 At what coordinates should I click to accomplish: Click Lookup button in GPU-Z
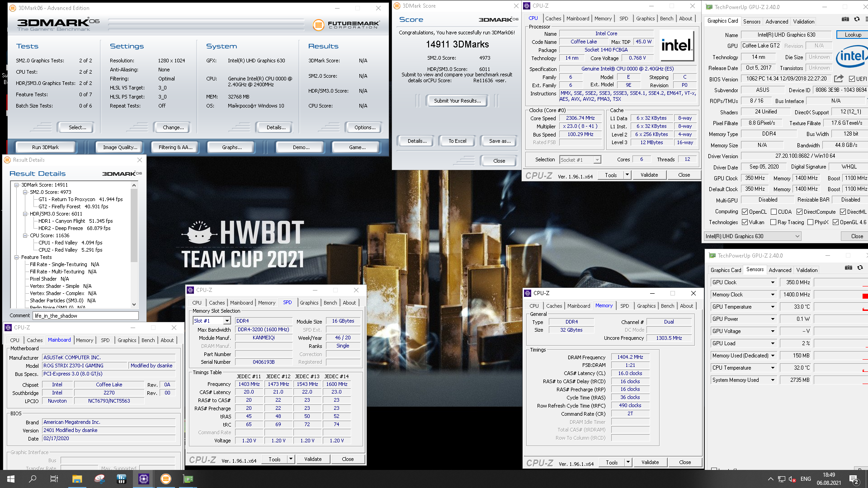click(x=853, y=35)
